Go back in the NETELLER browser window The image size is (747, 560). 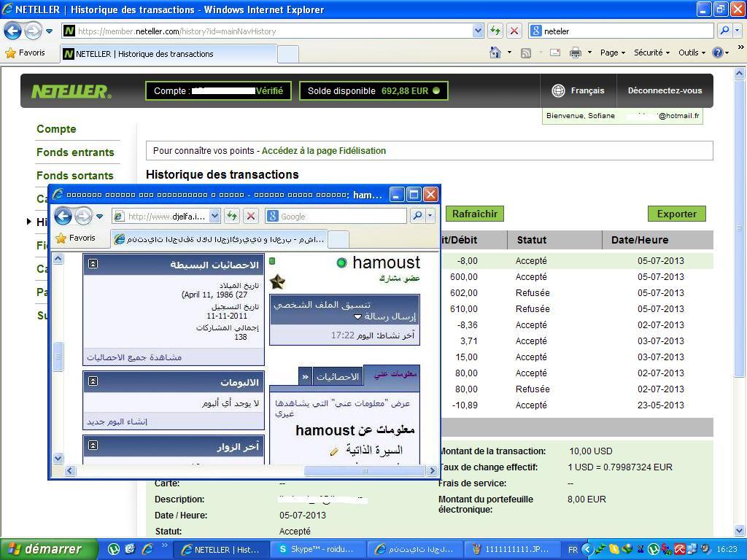click(x=13, y=31)
